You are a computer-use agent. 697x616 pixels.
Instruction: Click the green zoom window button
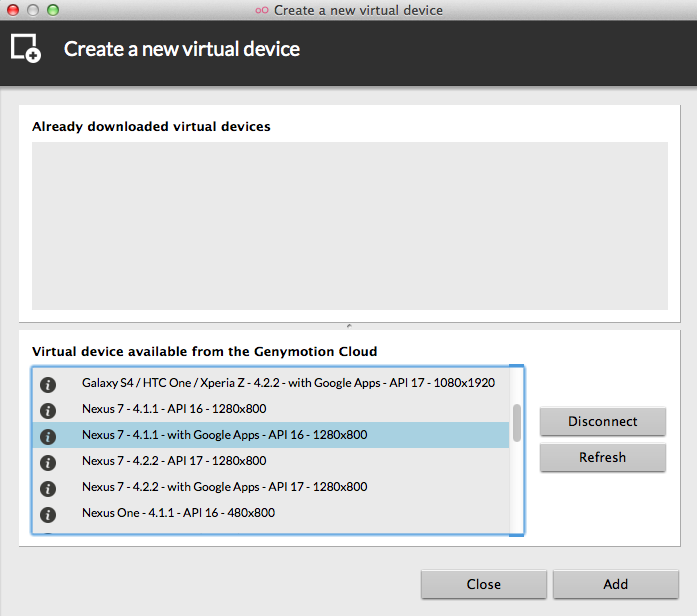tap(53, 10)
